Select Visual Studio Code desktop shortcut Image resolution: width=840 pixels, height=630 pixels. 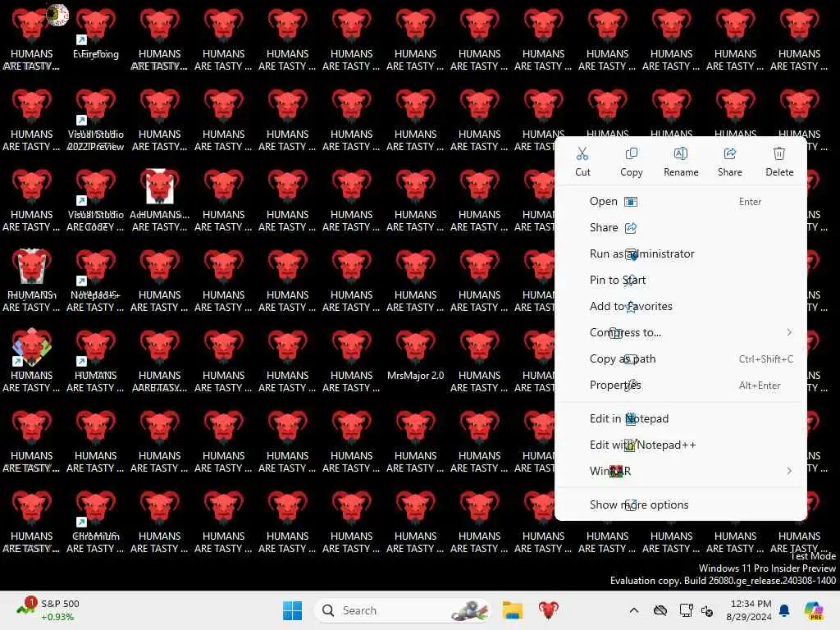pyautogui.click(x=96, y=200)
